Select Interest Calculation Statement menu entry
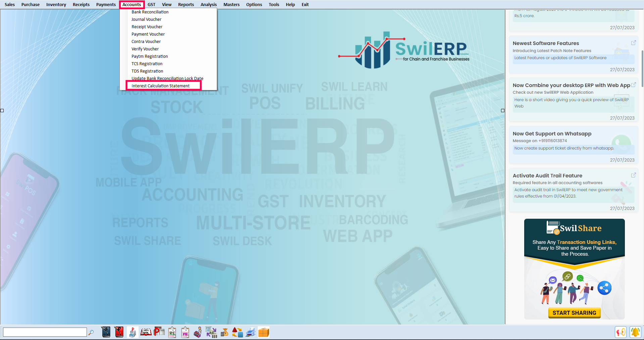This screenshot has width=644, height=340. pos(168,86)
